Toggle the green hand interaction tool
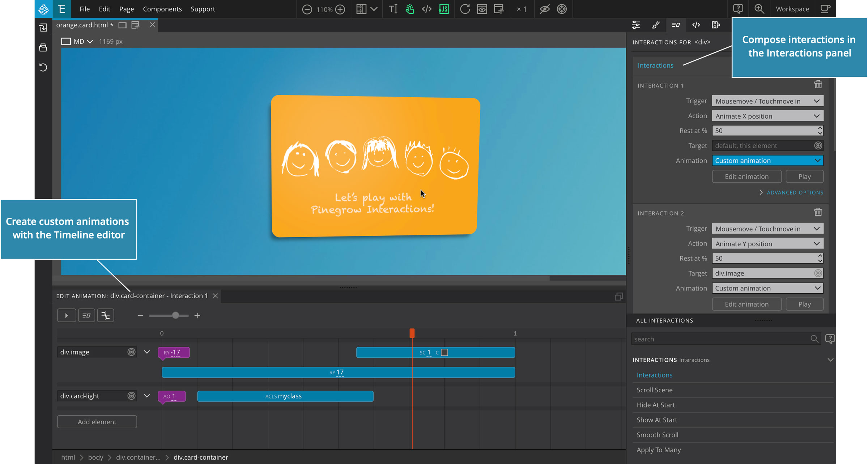Image resolution: width=868 pixels, height=464 pixels. coord(410,9)
